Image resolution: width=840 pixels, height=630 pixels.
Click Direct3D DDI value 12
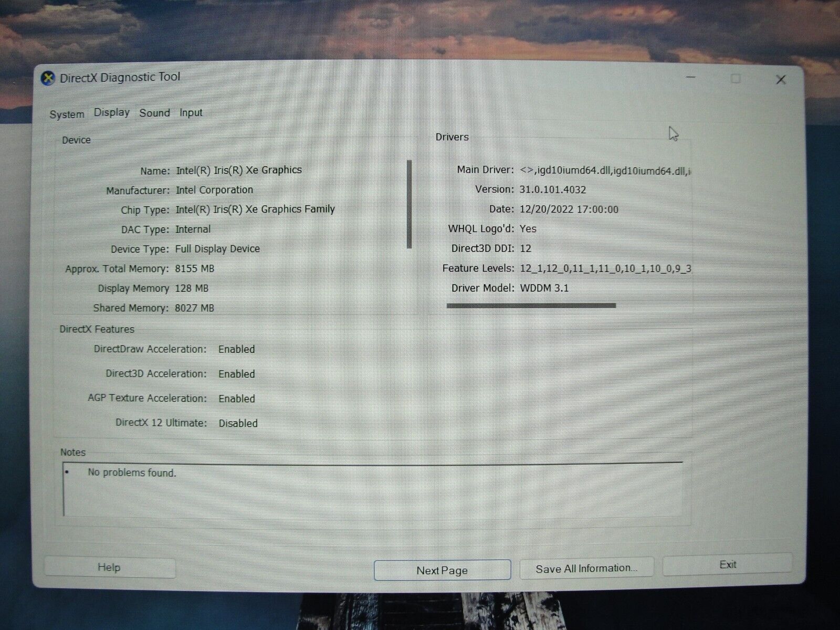(526, 248)
